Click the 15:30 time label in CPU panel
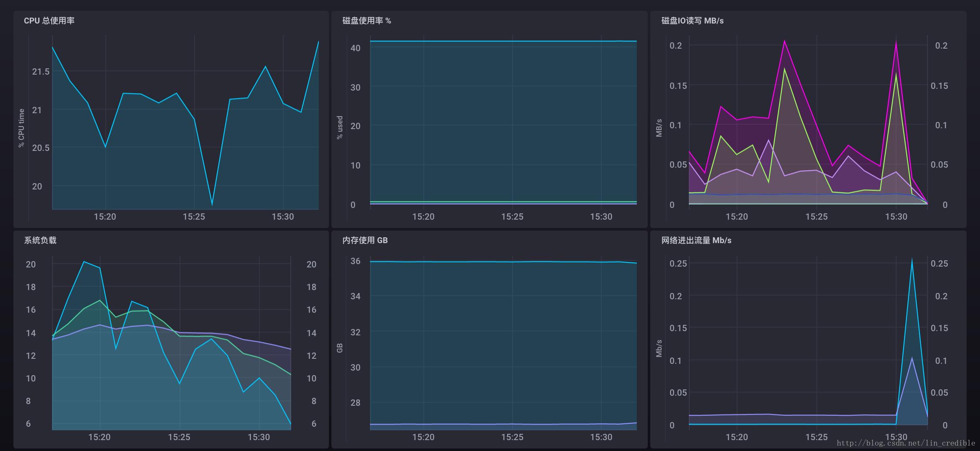The height and width of the screenshot is (451, 980). click(283, 217)
